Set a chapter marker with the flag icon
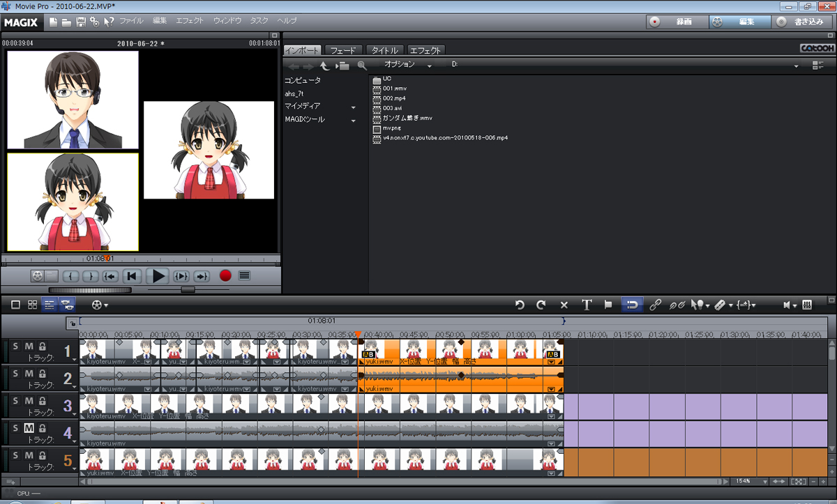The image size is (837, 504). 608,305
